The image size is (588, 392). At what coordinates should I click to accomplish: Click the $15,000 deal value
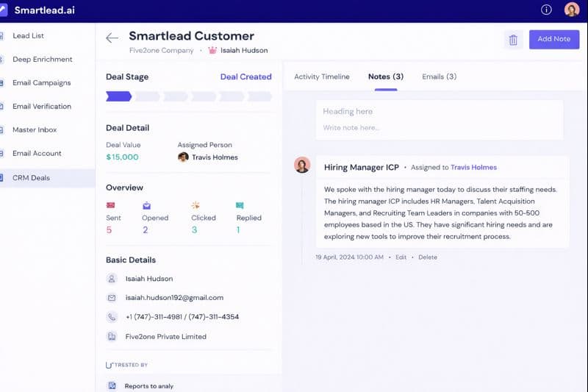pos(122,157)
